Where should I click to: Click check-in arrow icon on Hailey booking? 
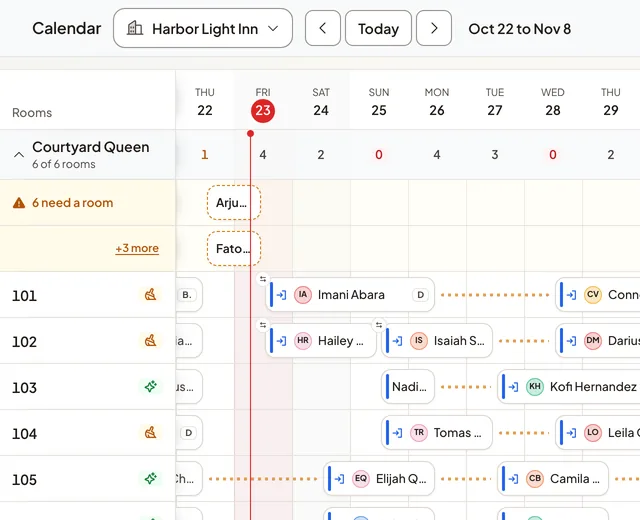(281, 341)
